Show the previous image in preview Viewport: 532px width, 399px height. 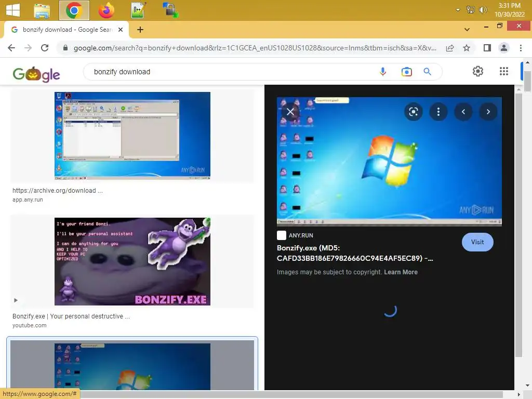[x=463, y=112]
